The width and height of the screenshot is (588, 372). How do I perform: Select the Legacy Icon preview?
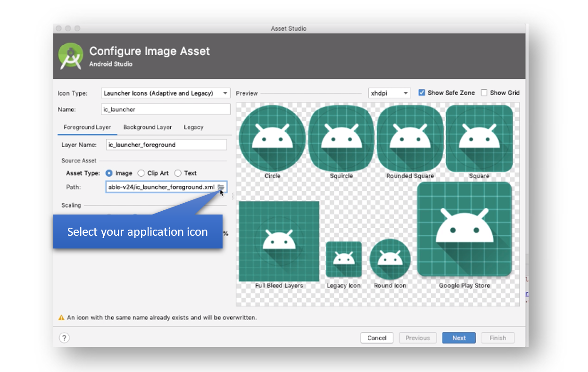(x=344, y=259)
